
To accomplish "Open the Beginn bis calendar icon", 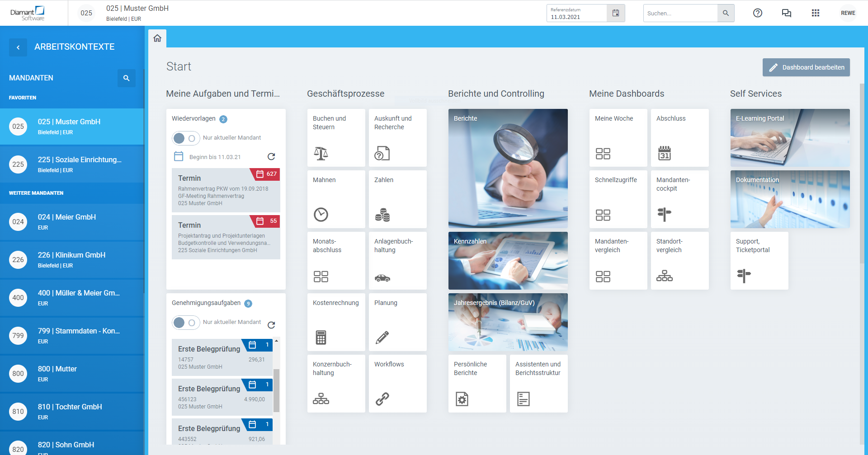I will point(179,157).
